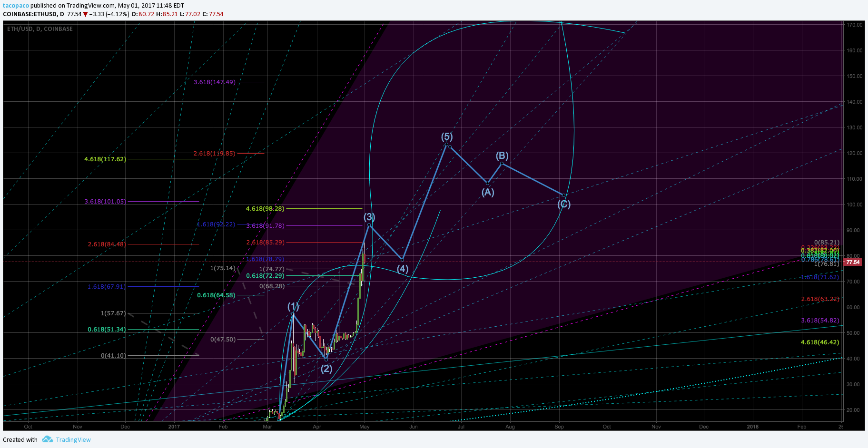Click the May label on time axis
Image resolution: width=868 pixels, height=448 pixels.
[365, 427]
